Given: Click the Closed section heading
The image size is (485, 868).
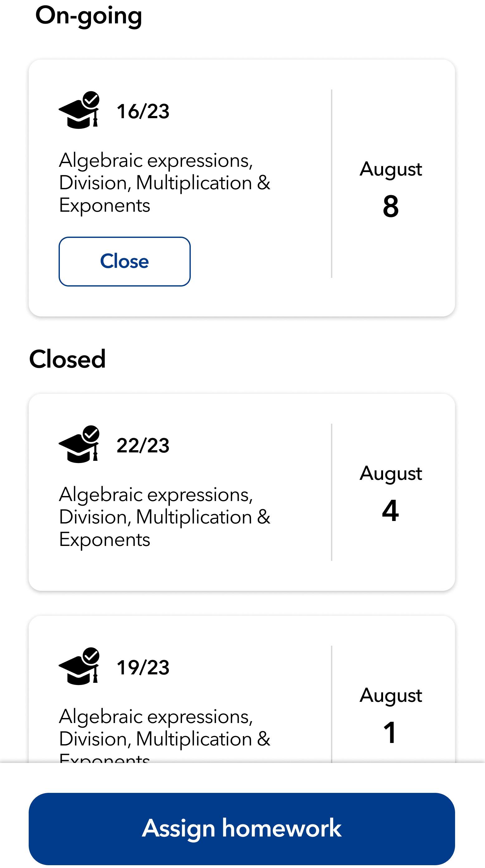Looking at the screenshot, I should [67, 359].
